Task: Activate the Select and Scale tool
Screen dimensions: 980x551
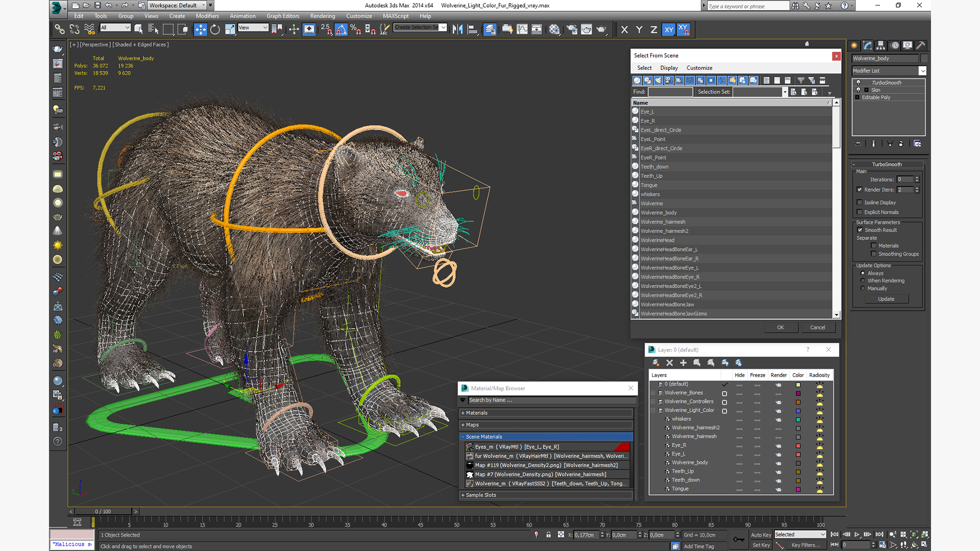Action: coord(230,30)
